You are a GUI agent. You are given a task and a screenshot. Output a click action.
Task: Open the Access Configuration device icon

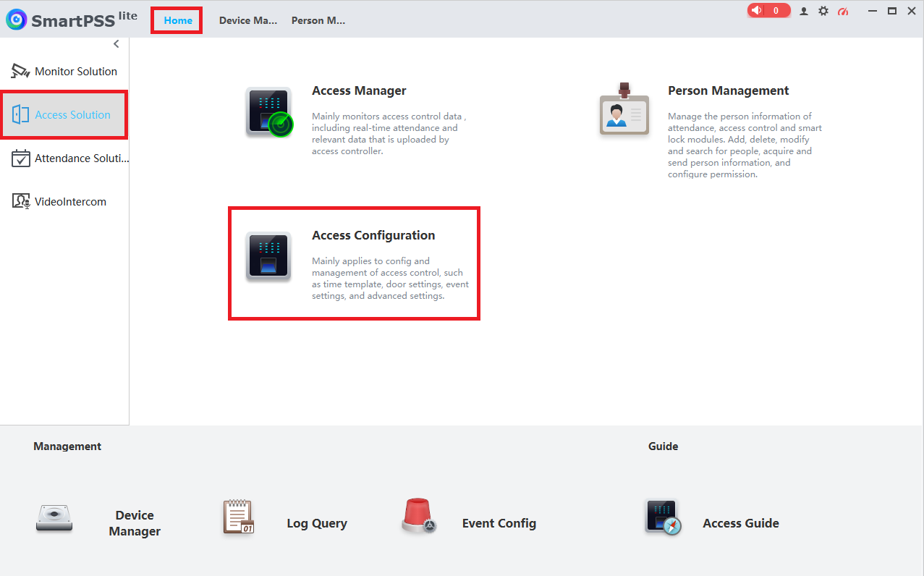pos(268,256)
